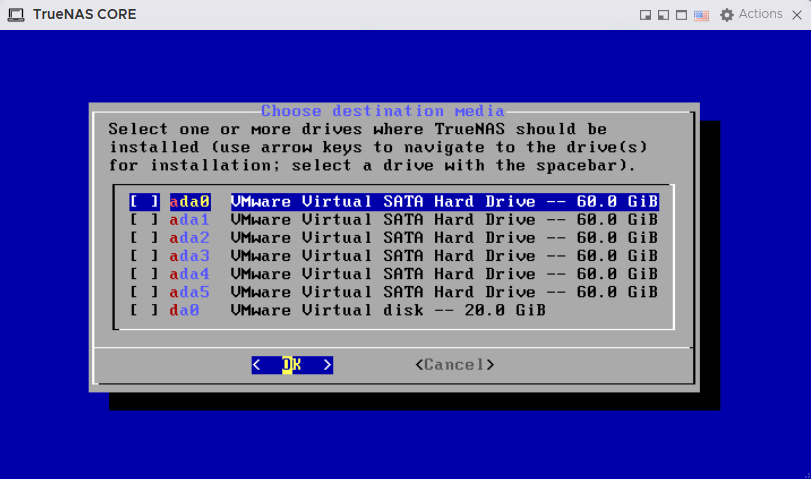Select the ada1 drive name
The image size is (811, 479).
pyautogui.click(x=190, y=219)
